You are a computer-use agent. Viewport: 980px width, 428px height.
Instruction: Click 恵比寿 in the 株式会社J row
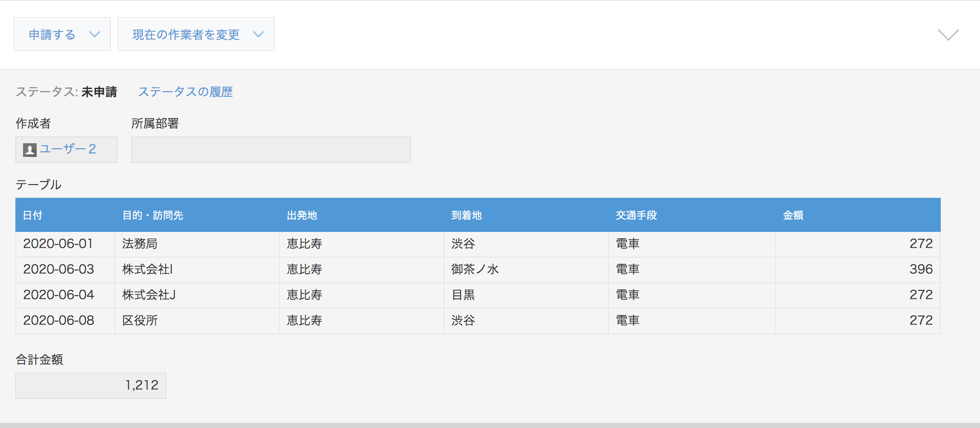362,295
